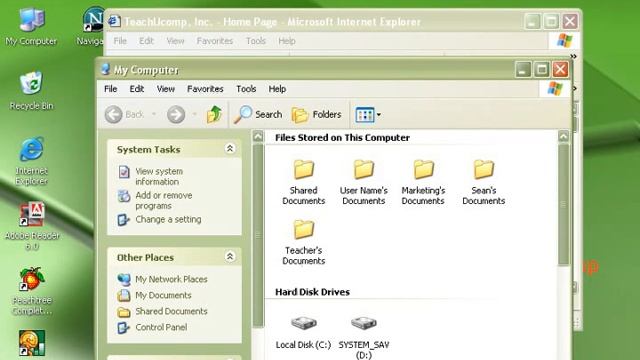Click the My Computer title bar icon

(106, 69)
